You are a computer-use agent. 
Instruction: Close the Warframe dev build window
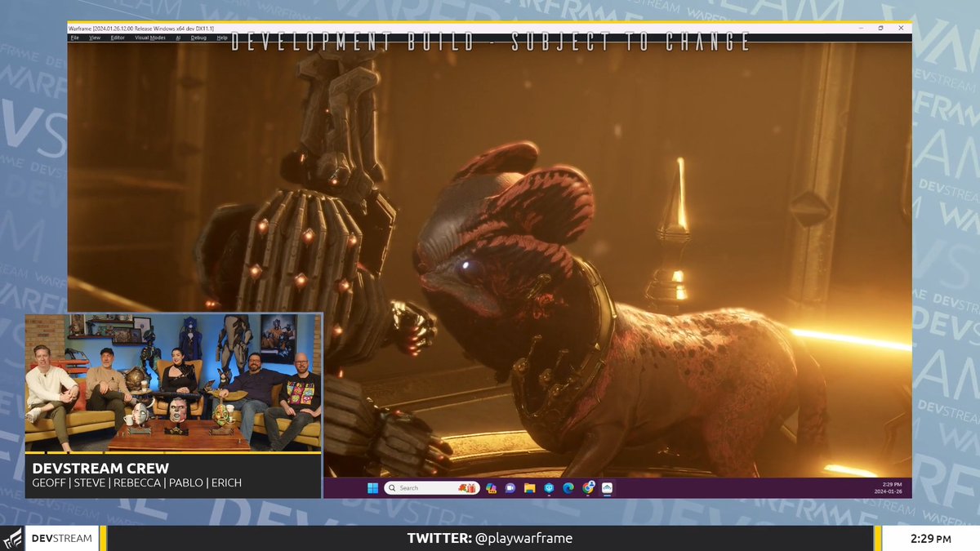pos(899,28)
